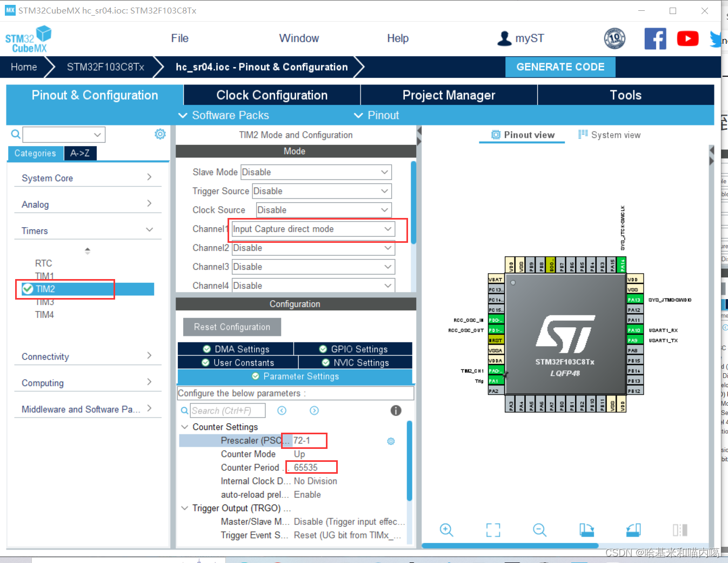Open the YouTube icon link
Viewport: 728px width, 563px height.
687,38
